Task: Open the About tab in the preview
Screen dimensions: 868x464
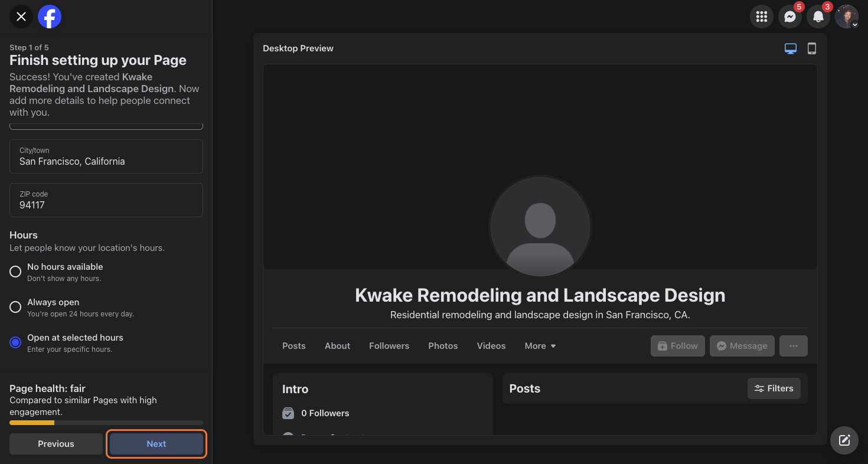Action: (x=338, y=346)
